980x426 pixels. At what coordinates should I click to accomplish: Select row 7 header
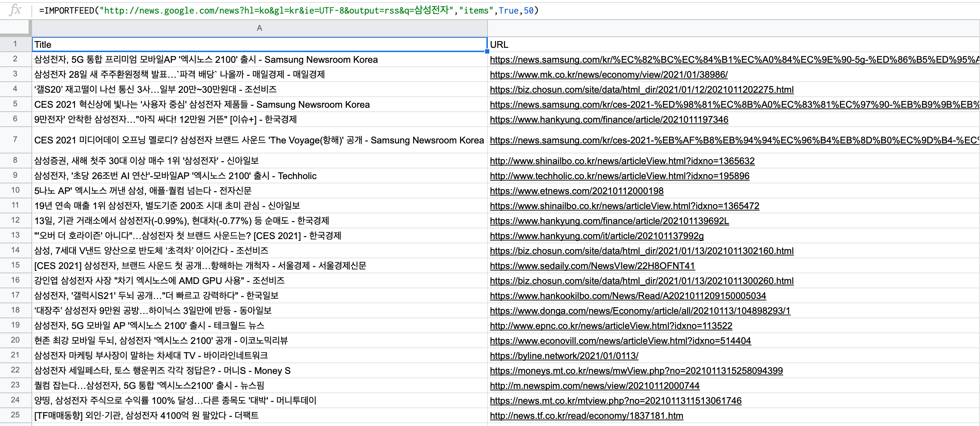pyautogui.click(x=15, y=140)
